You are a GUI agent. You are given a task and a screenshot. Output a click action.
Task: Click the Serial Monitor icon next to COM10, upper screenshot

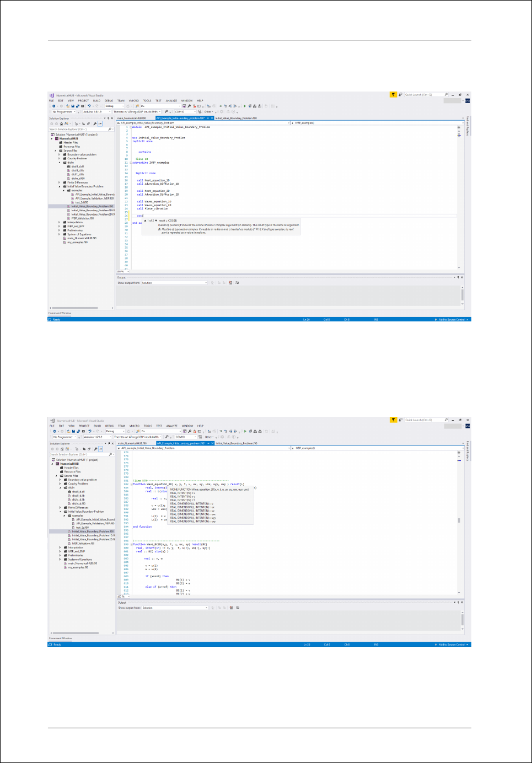pyautogui.click(x=200, y=111)
